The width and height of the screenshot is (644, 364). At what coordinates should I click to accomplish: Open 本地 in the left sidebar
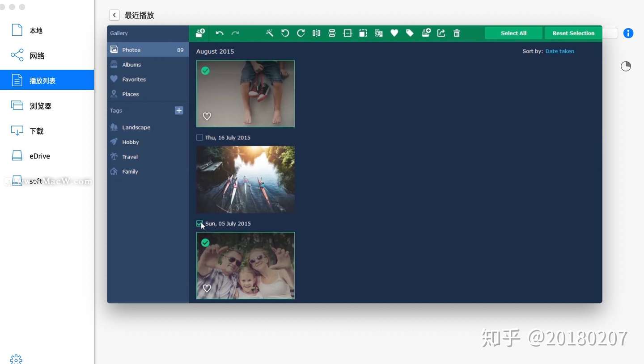point(47,30)
